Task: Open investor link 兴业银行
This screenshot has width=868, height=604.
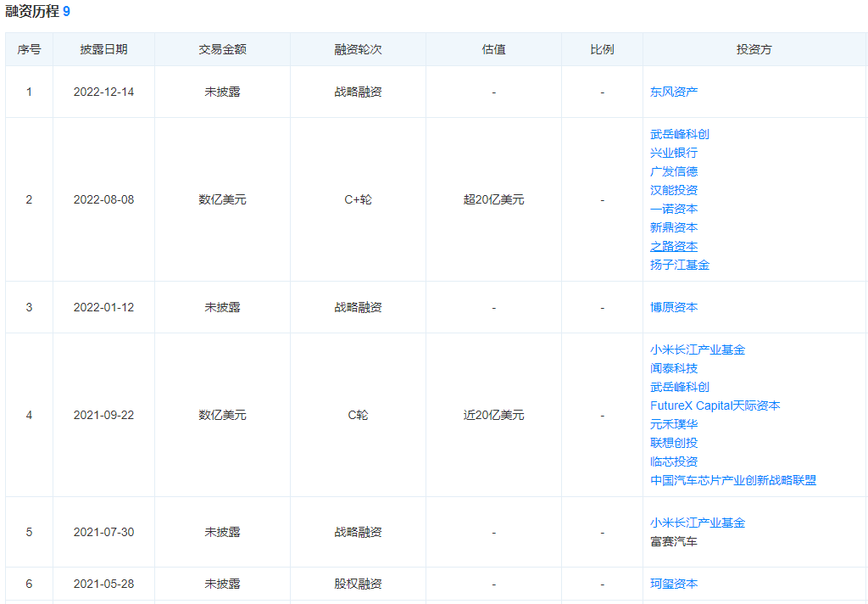Action: click(674, 153)
